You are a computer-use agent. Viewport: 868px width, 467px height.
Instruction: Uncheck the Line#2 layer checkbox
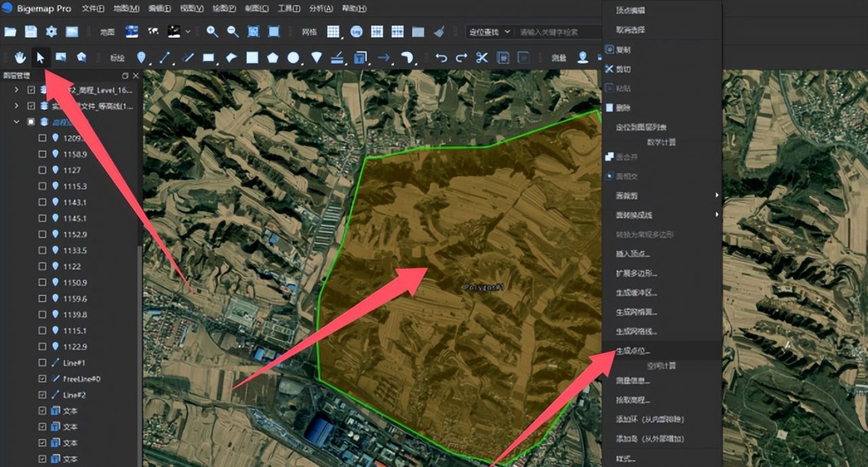pos(43,394)
